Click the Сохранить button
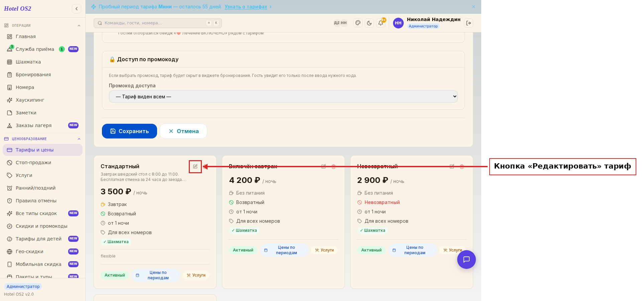This screenshot has height=301, width=644. pos(129,131)
